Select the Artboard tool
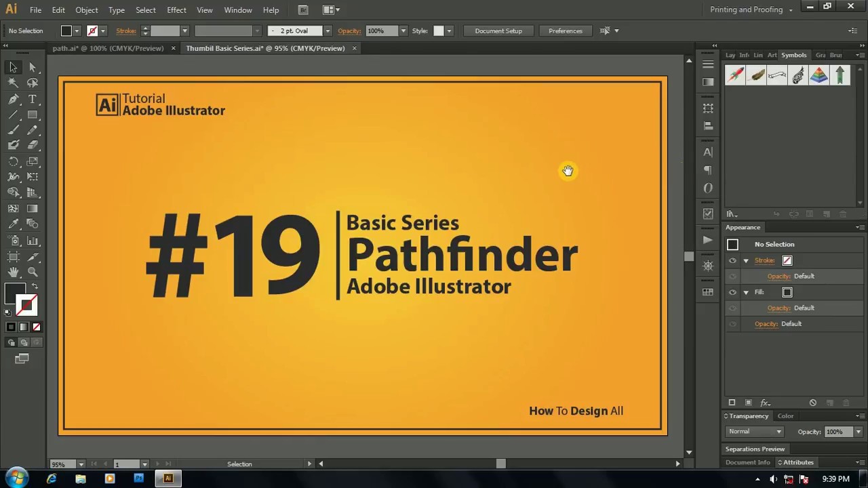The height and width of the screenshot is (488, 868). (13, 256)
